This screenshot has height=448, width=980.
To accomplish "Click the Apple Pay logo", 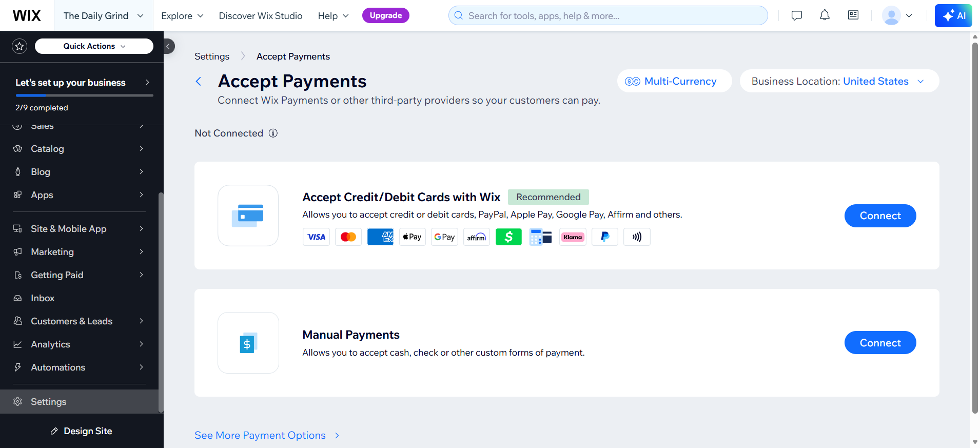I will [x=413, y=237].
